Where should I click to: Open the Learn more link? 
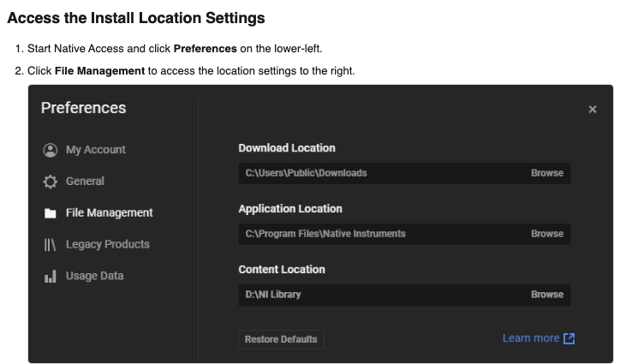531,338
